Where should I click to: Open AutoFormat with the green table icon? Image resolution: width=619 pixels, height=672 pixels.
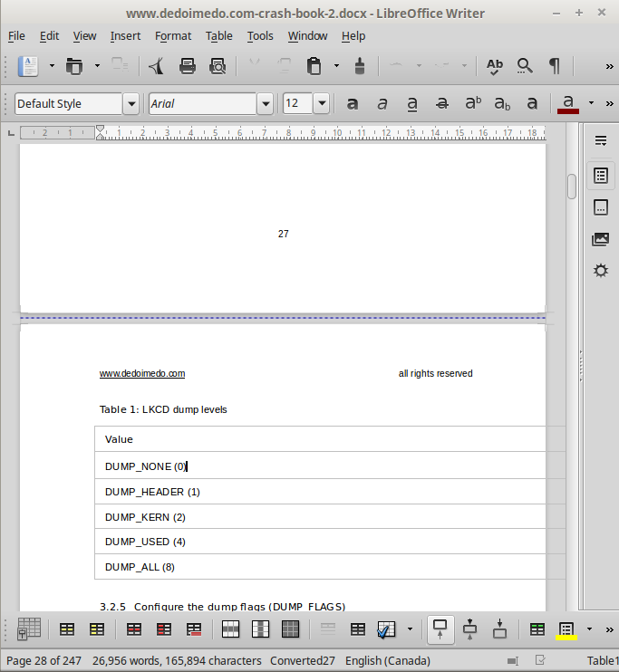(x=537, y=629)
